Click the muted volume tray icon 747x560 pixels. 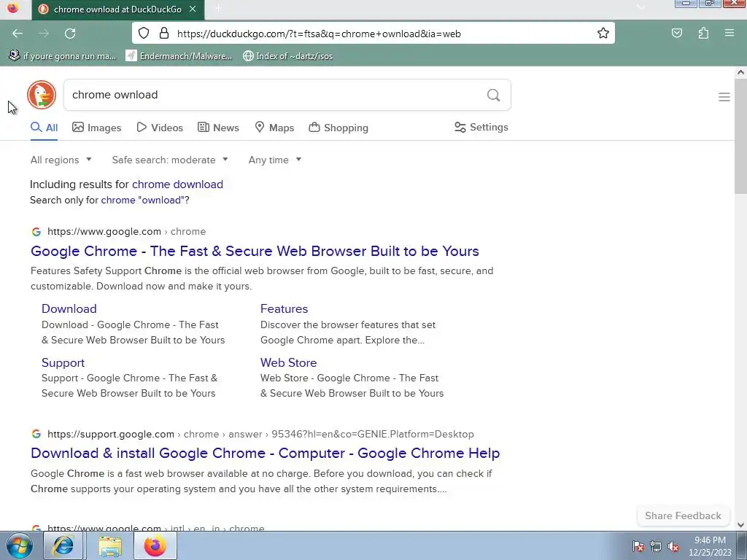673,546
